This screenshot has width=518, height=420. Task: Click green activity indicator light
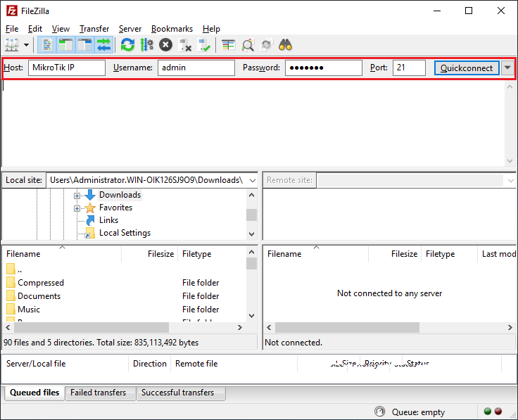487,411
